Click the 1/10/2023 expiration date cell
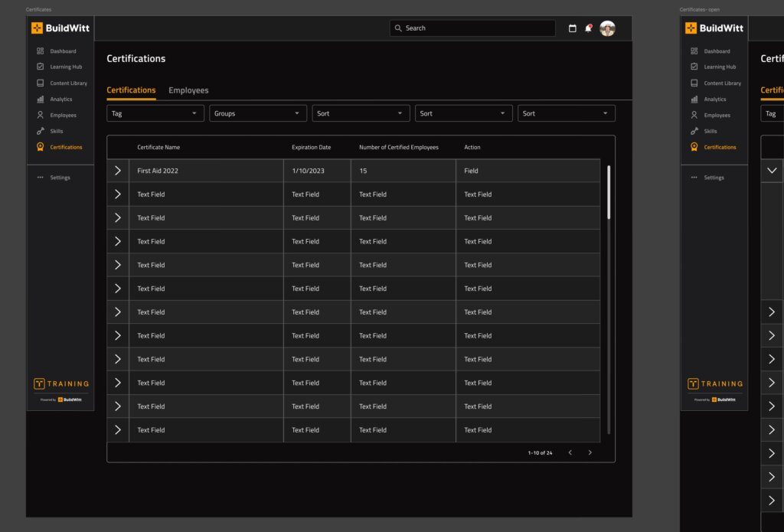784x532 pixels. [317, 171]
